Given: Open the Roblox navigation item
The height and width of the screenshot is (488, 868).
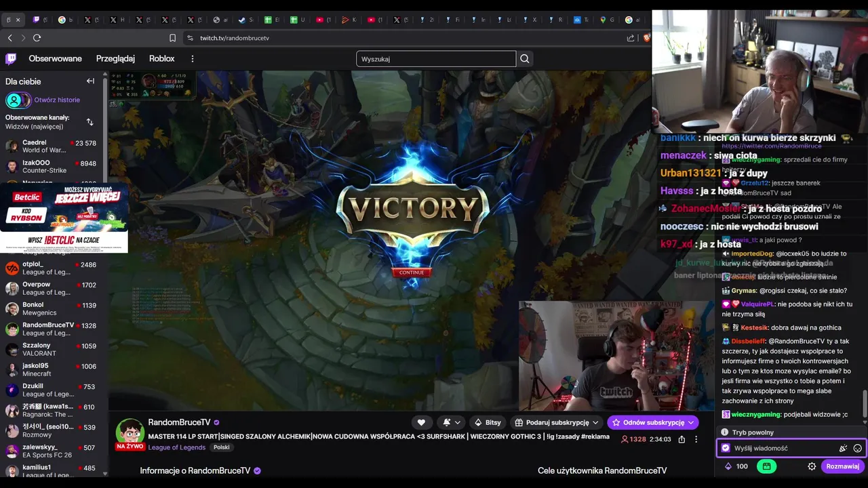Looking at the screenshot, I should coord(162,59).
